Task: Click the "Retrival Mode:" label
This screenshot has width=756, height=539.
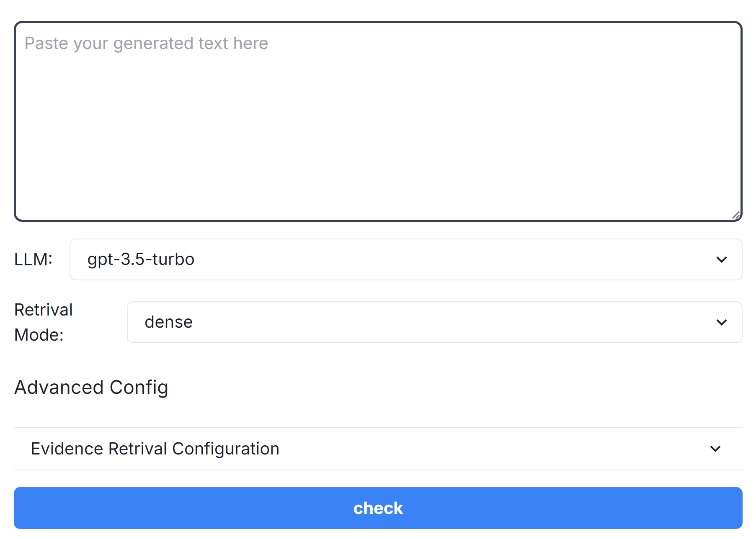Action: (x=43, y=322)
